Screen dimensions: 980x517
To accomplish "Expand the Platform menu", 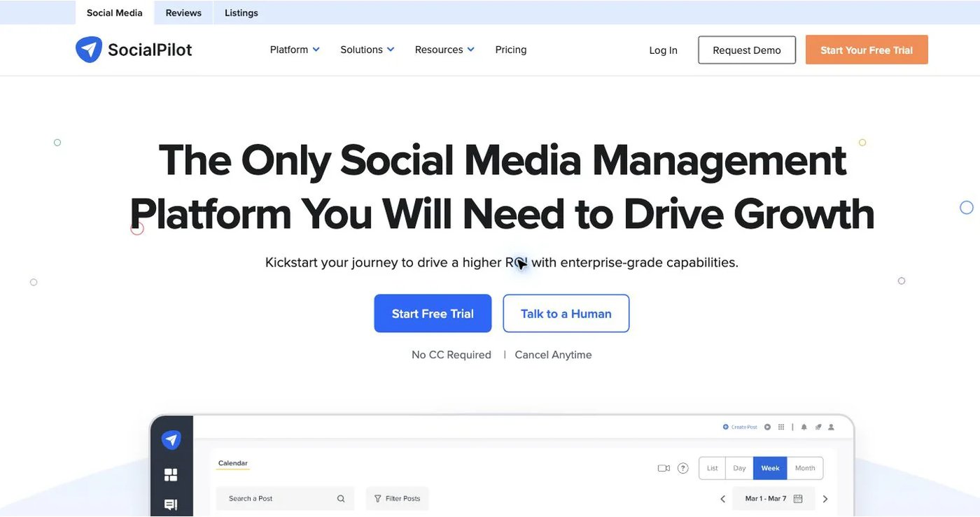I will tap(295, 50).
